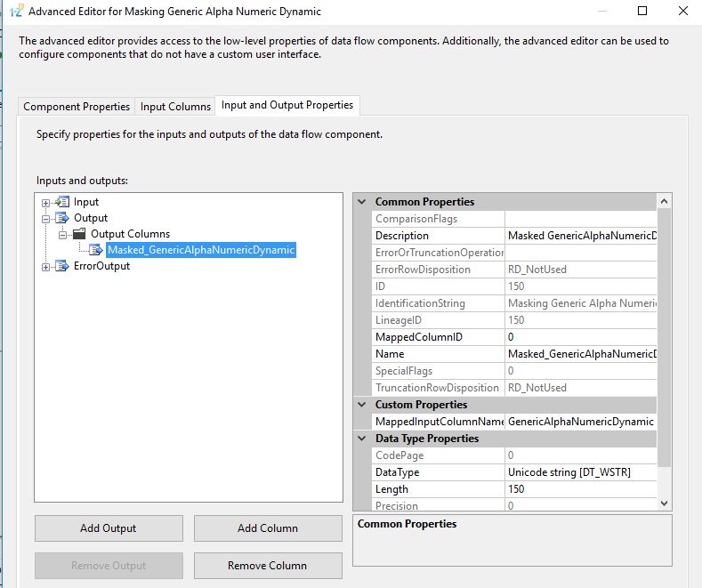Select the ID property label
This screenshot has height=588, width=702.
coord(380,286)
